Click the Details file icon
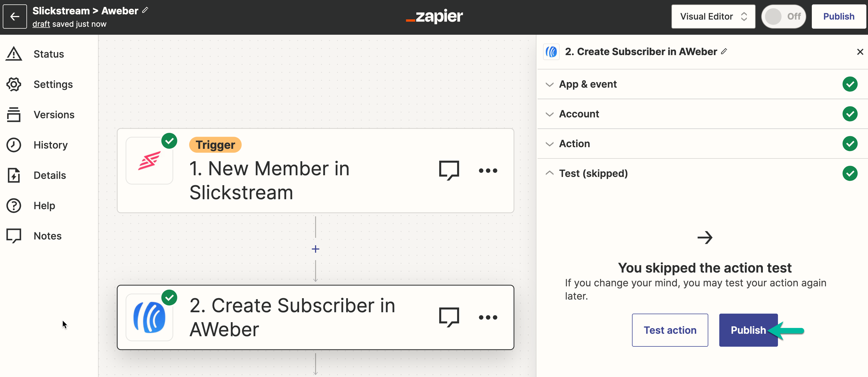Viewport: 868px width, 377px height. 14,175
